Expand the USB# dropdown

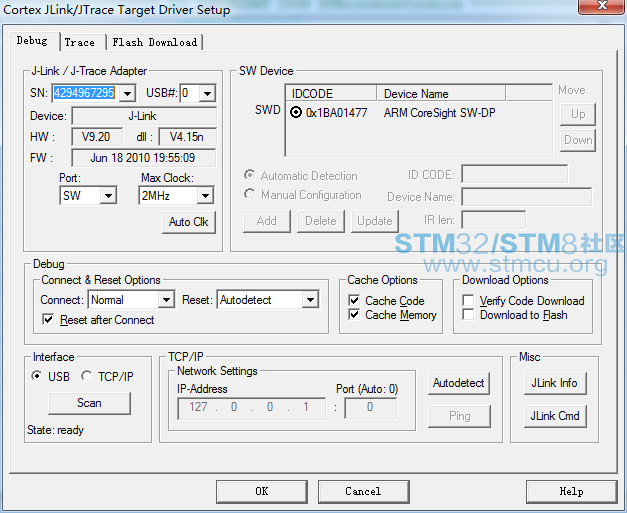207,94
